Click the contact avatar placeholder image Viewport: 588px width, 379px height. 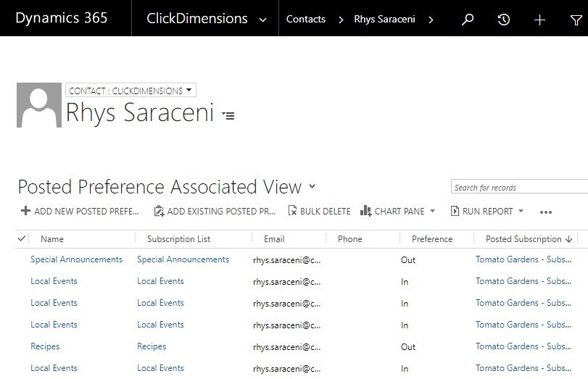[39, 105]
